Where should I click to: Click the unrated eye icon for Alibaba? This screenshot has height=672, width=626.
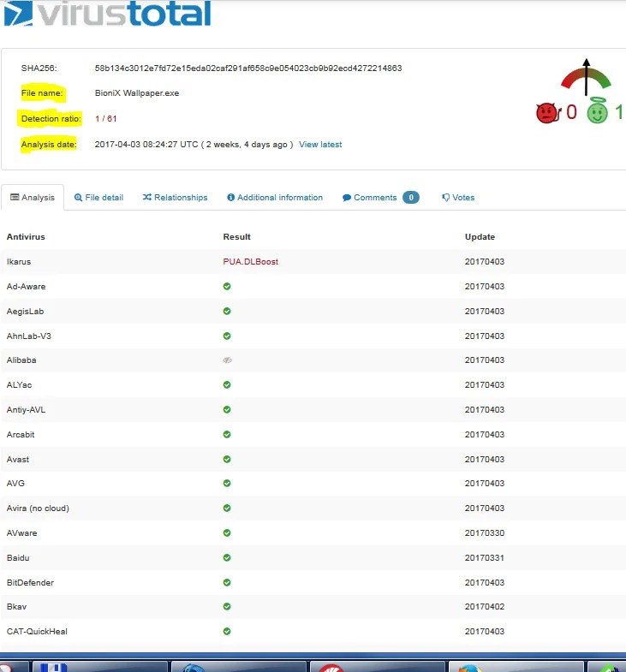(x=227, y=360)
